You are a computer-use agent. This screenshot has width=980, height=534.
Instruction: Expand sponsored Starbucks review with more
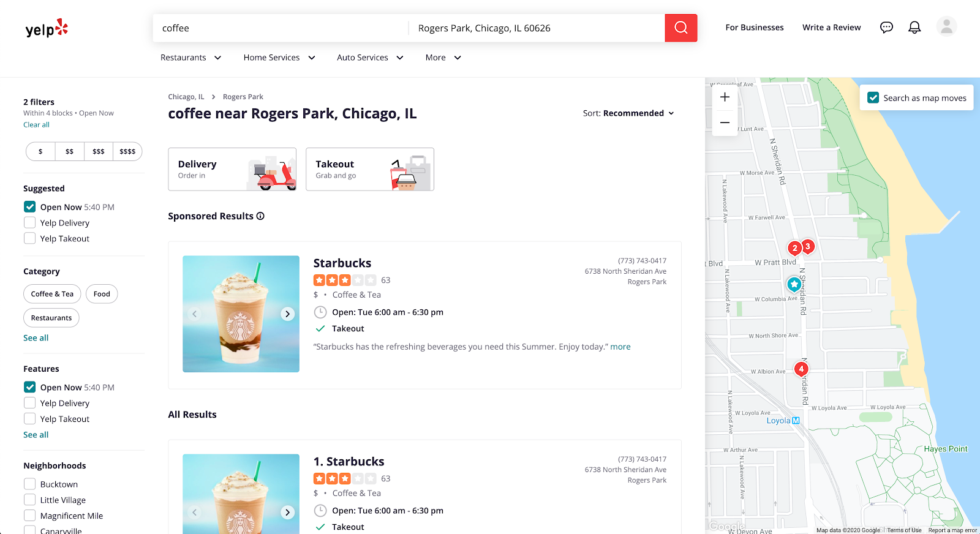coord(620,347)
